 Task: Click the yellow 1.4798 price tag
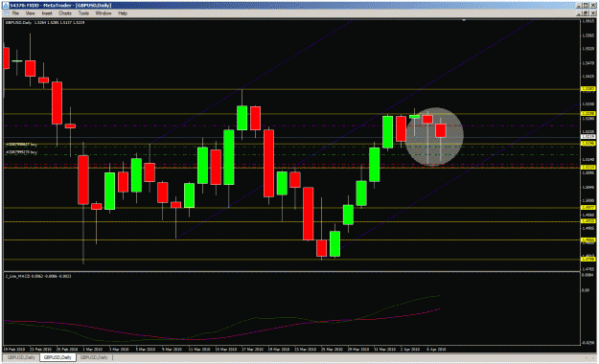tap(587, 260)
